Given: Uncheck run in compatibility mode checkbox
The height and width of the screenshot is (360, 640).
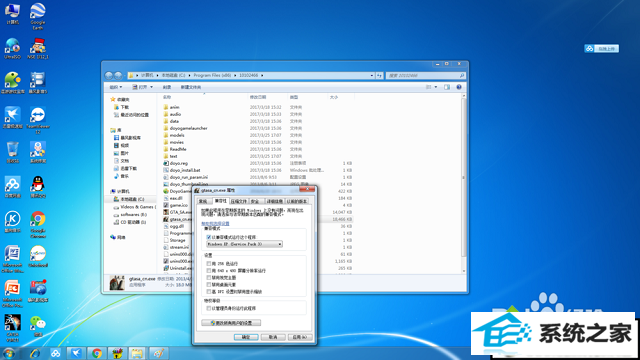Looking at the screenshot, I should pyautogui.click(x=209, y=237).
